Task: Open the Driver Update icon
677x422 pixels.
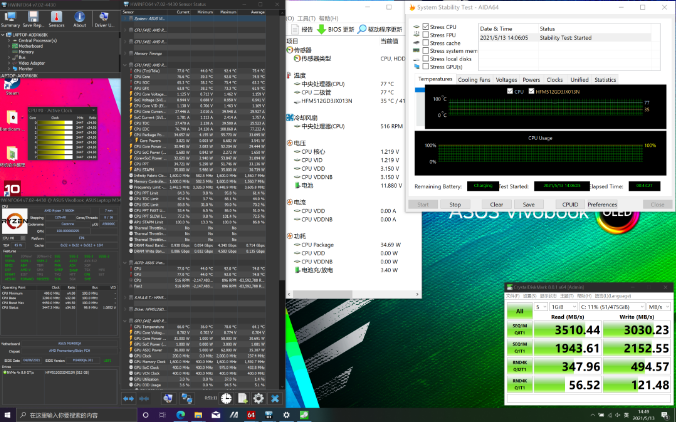Action: pyautogui.click(x=106, y=17)
